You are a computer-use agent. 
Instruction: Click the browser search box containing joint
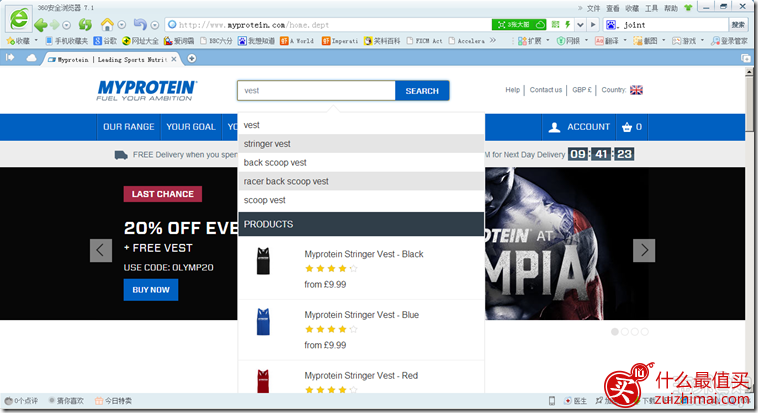(673, 25)
